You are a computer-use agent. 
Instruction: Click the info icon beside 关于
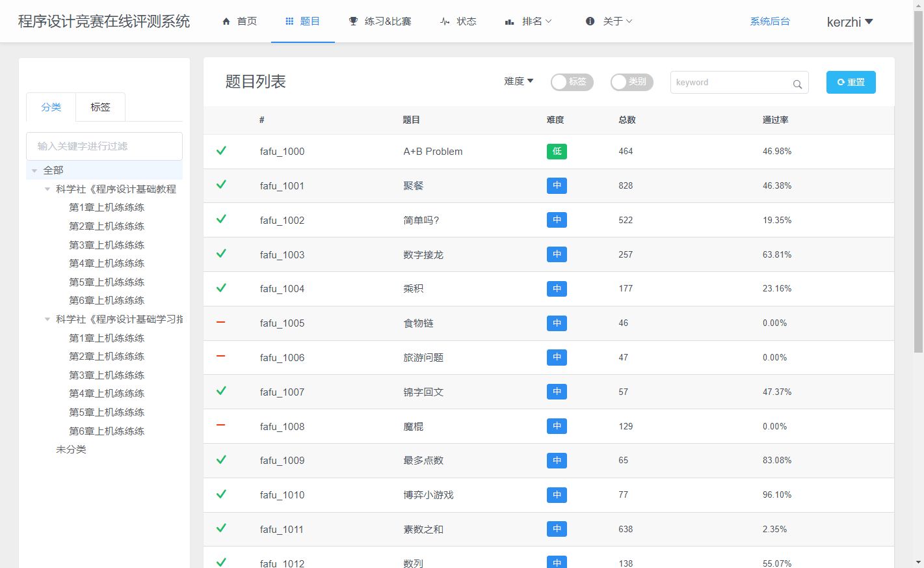click(x=590, y=21)
